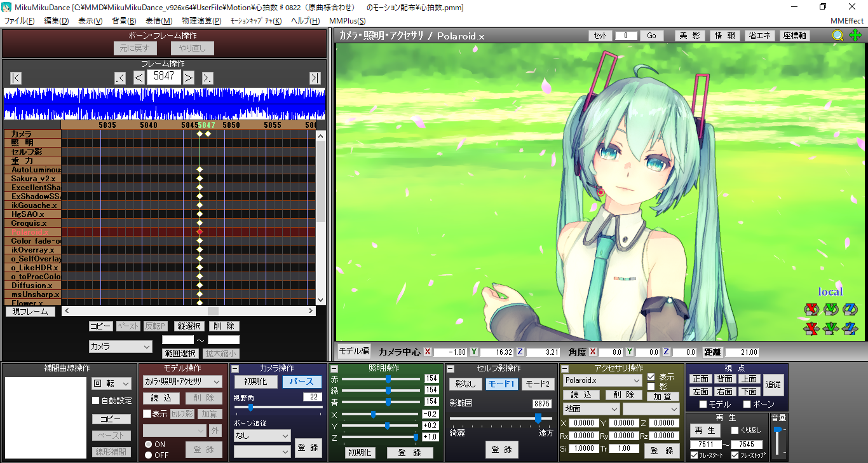Image resolution: width=868 pixels, height=463 pixels.
Task: Click the green Y-axis move gizmo icon
Action: 831,329
